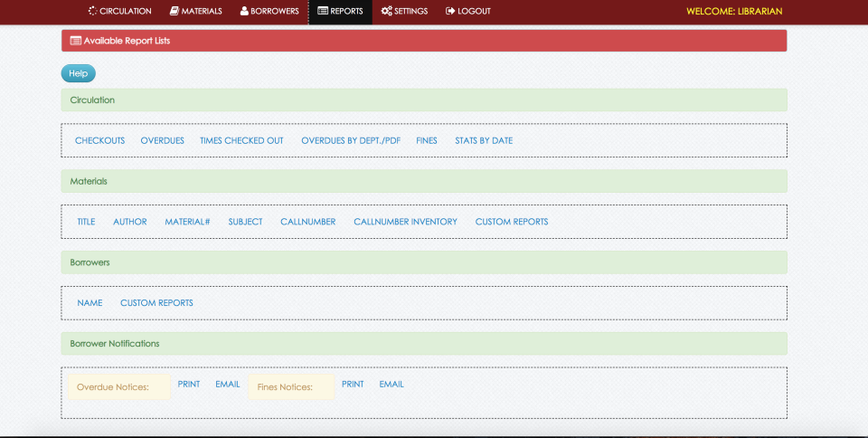
Task: Open Custom Reports under Borrowers
Action: [156, 303]
